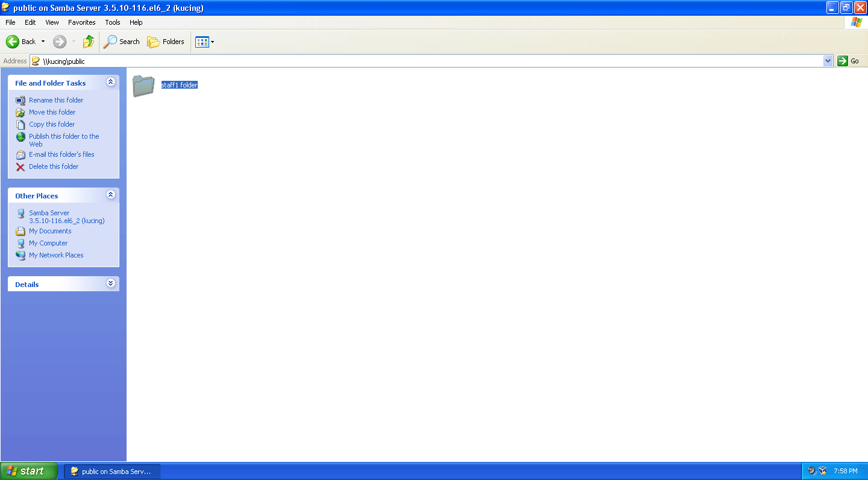
Task: Restore down the Explorer window
Action: [846, 8]
